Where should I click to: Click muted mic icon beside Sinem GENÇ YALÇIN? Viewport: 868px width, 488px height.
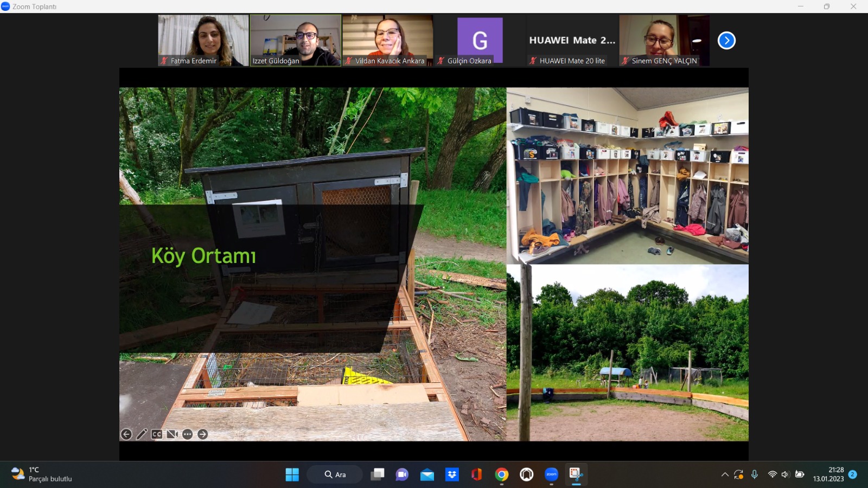coord(625,61)
